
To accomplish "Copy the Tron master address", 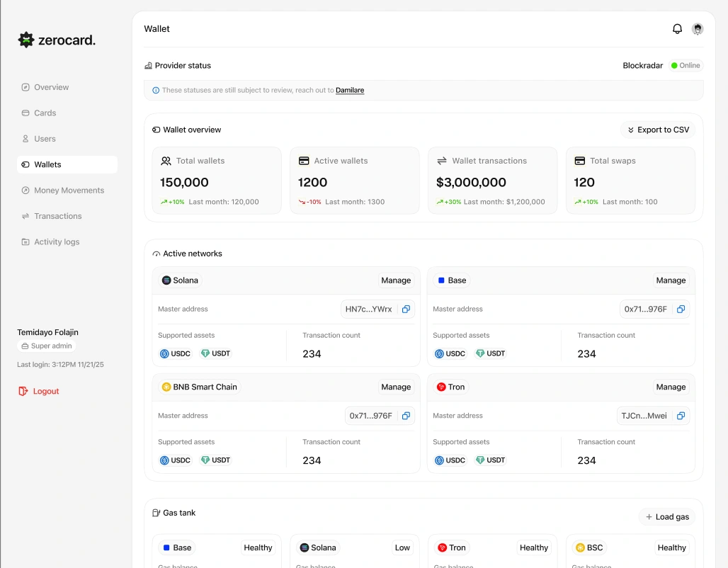I will 681,416.
